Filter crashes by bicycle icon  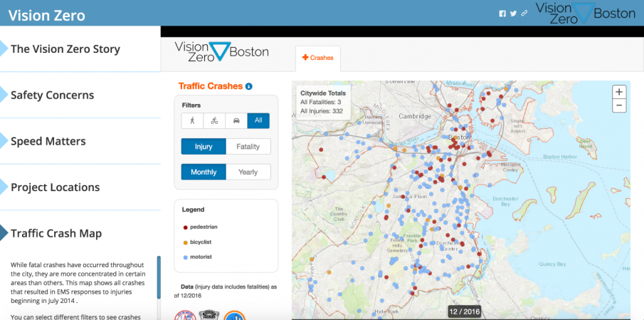[x=214, y=121]
